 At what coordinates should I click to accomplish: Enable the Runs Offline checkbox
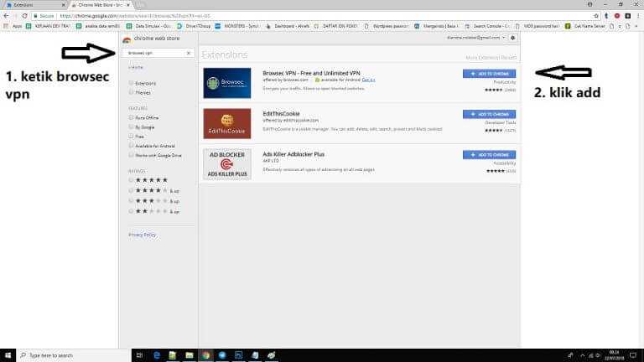click(132, 117)
